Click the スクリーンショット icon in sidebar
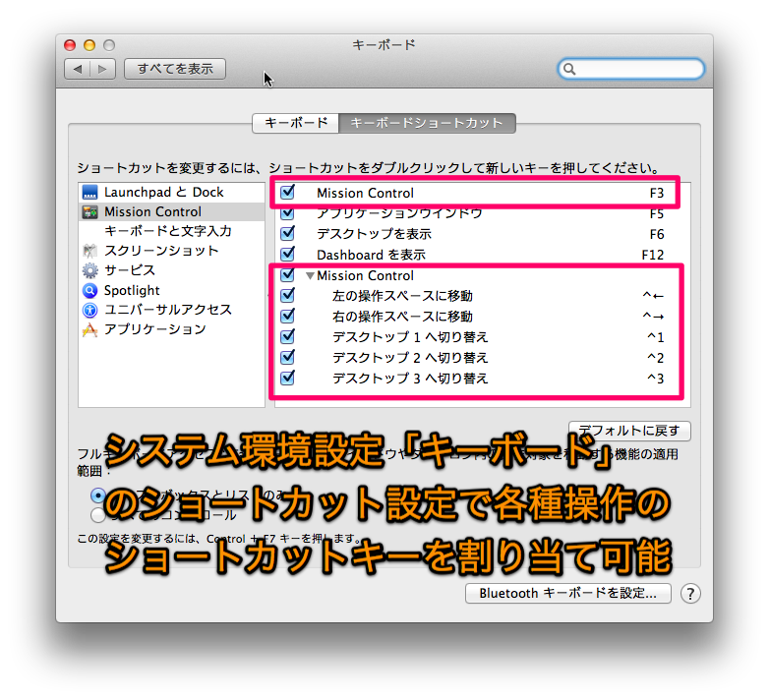This screenshot has height=700, width=769. 89,251
